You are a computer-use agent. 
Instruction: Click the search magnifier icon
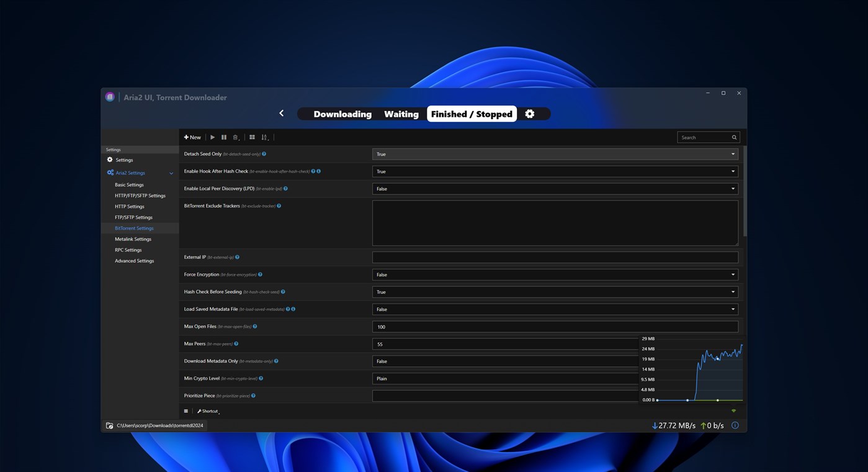(733, 137)
